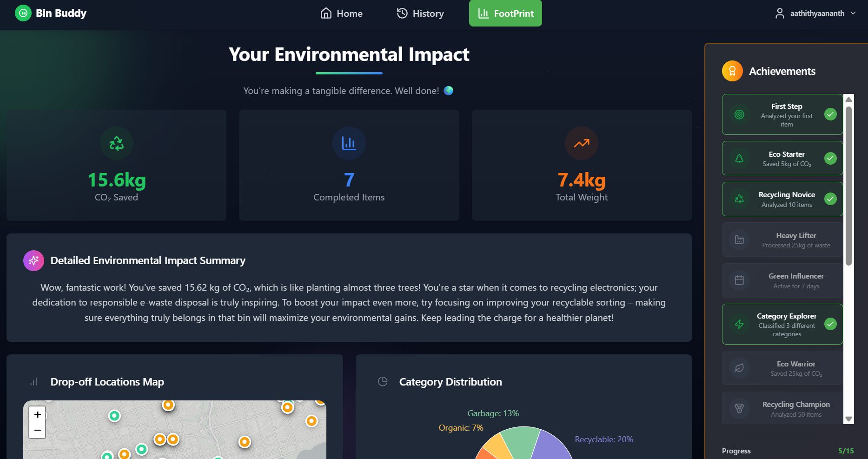The height and width of the screenshot is (459, 868).
Task: Click the Category Distribution pie icon
Action: [383, 381]
